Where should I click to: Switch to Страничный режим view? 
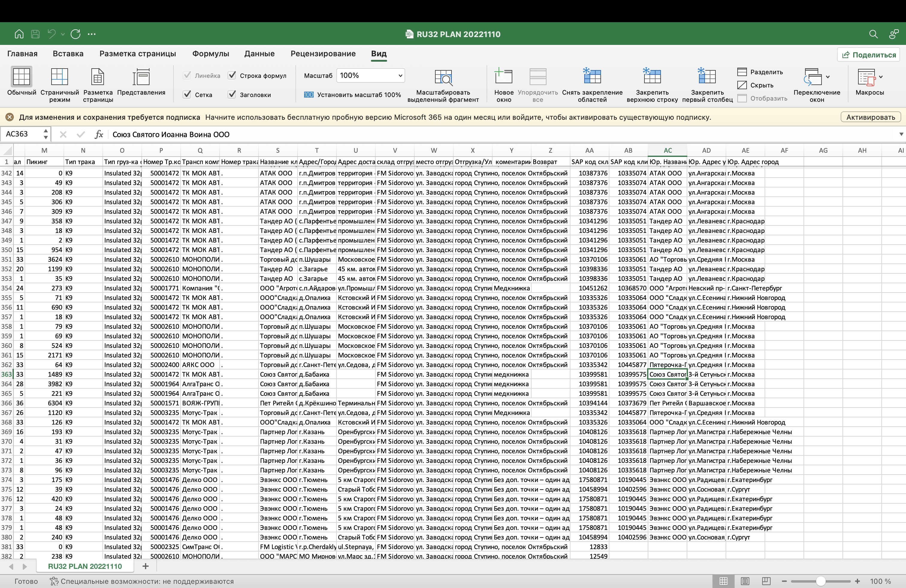59,85
